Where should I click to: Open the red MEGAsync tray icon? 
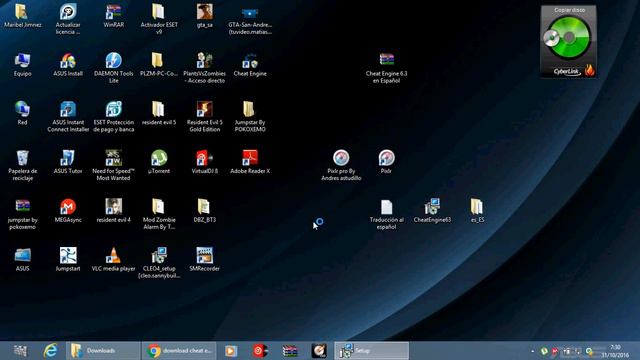click(x=555, y=351)
